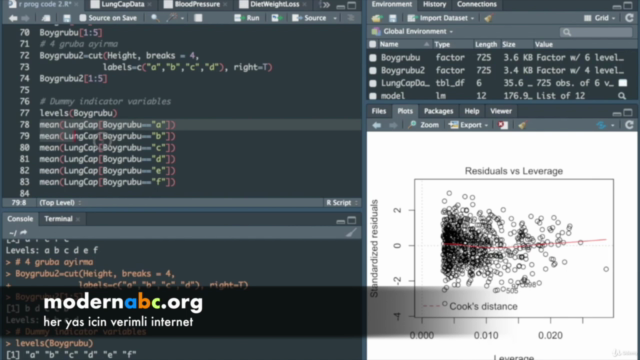Screen dimensions: 640x360
Task: Switch to DietWeightLoss source tab
Action: point(274,4)
